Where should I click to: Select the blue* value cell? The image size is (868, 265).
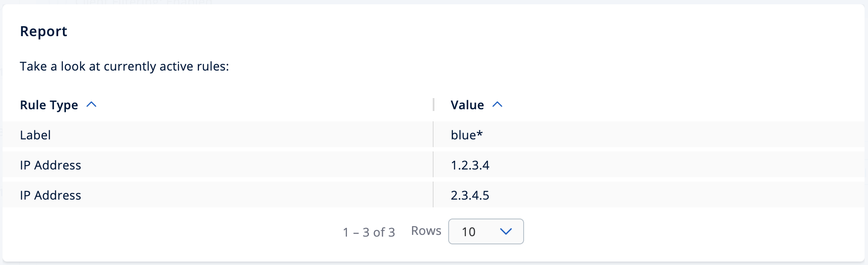coord(466,135)
